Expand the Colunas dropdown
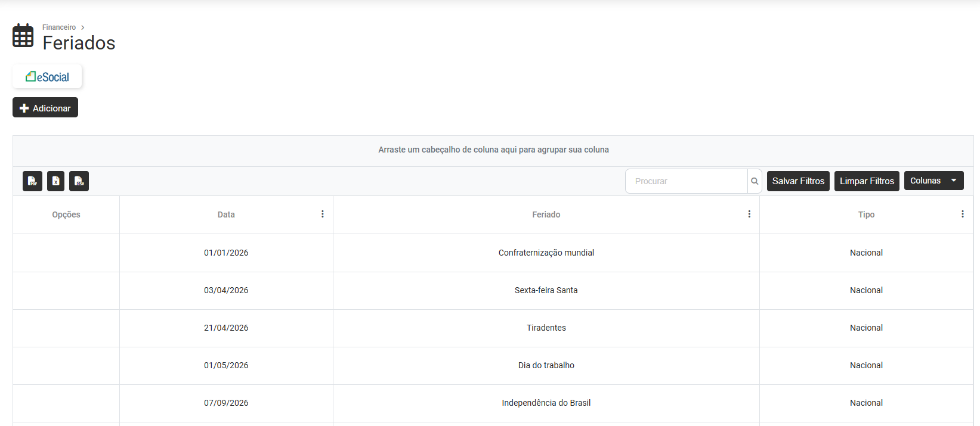Image resolution: width=980 pixels, height=426 pixels. tap(933, 181)
